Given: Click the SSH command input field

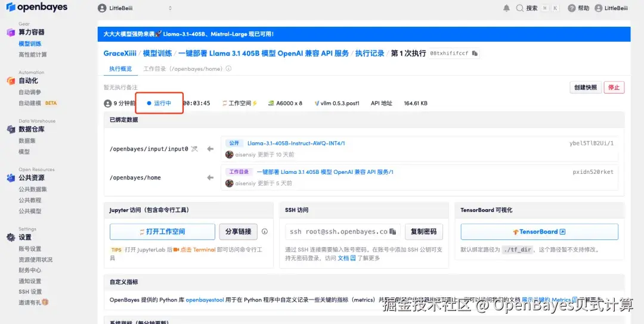Looking at the screenshot, I should [342, 232].
